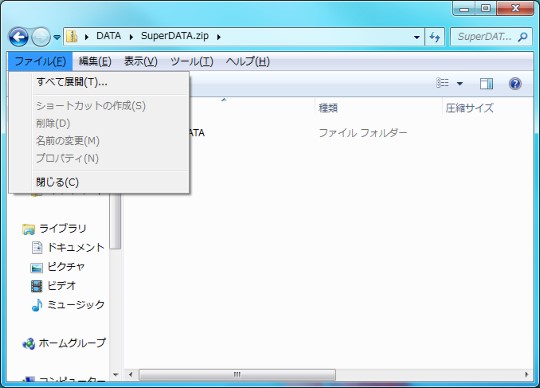
Task: Open ホームグループ in navigation pane
Action: [72, 343]
